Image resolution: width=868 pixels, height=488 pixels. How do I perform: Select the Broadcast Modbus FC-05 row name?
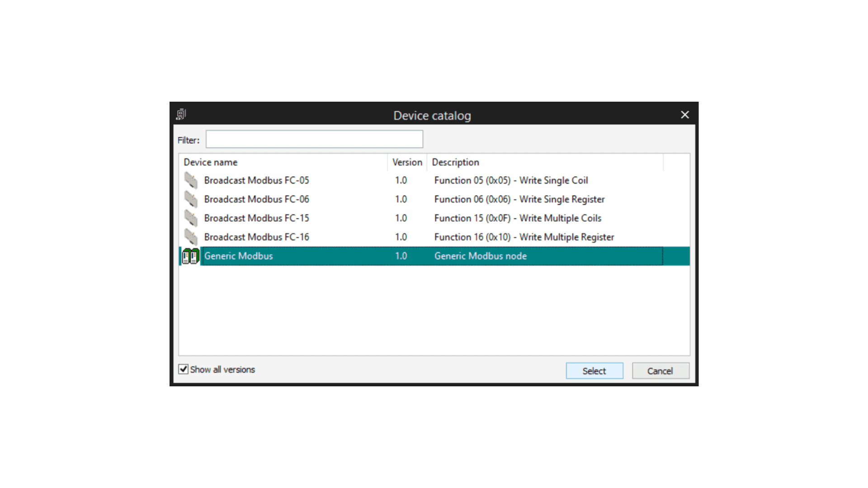coord(256,180)
